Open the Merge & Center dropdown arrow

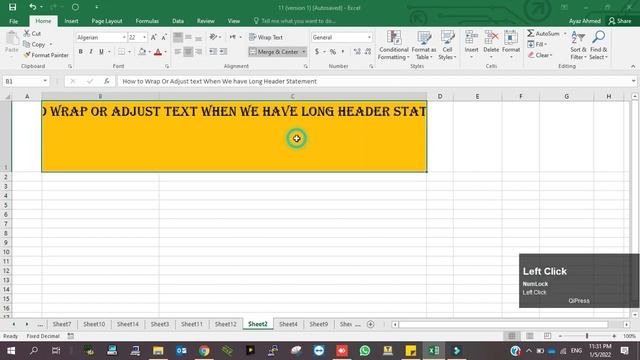(304, 52)
